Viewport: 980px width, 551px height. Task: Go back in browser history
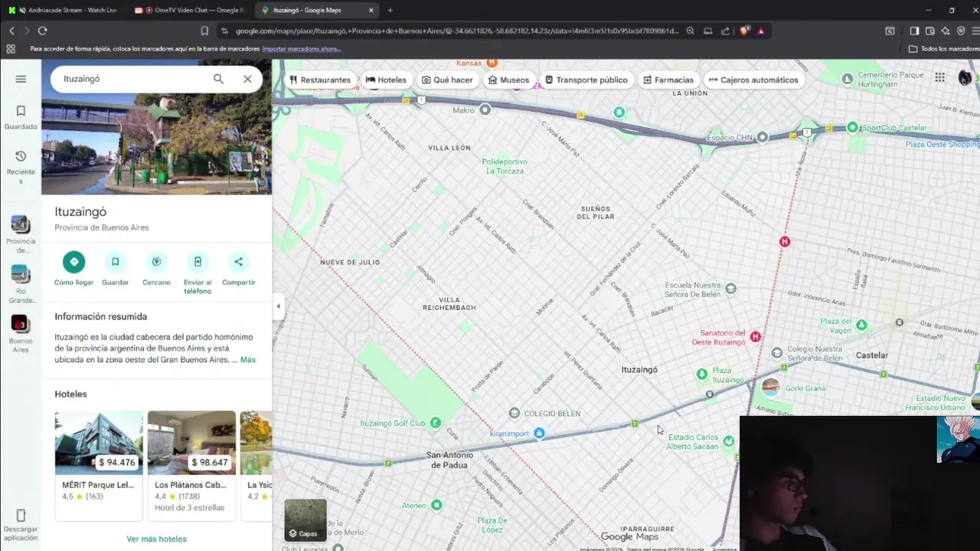[11, 31]
